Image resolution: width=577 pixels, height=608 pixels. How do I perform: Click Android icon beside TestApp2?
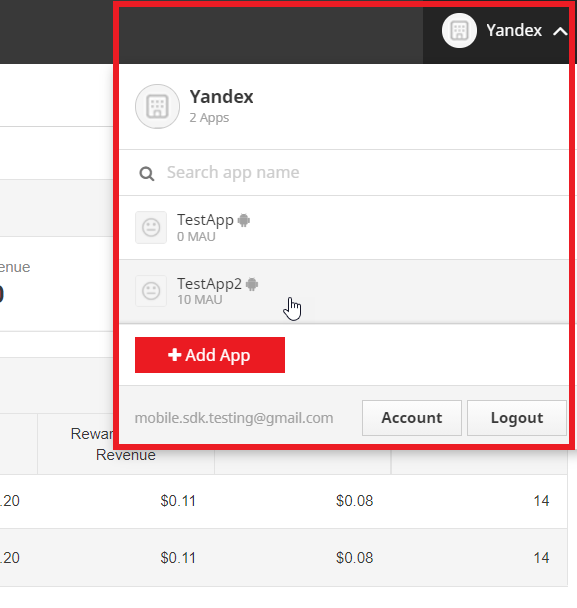pos(252,284)
